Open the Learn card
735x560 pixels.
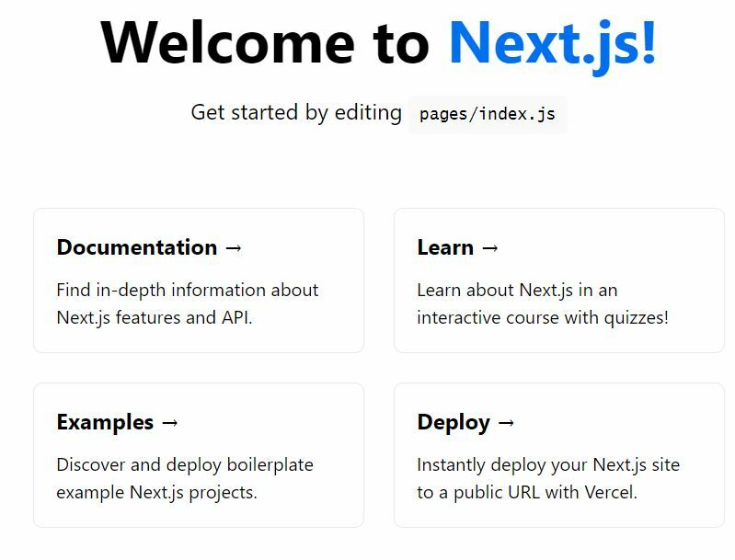[x=559, y=280]
